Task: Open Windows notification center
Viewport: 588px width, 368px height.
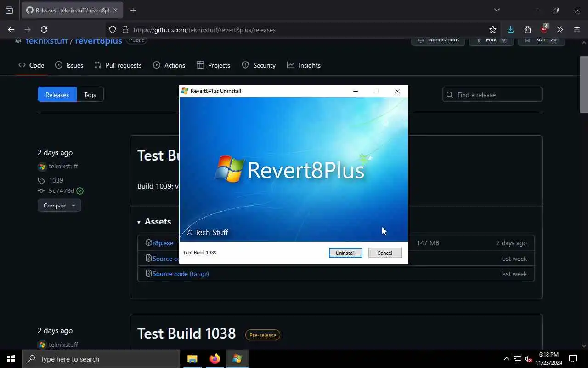Action: point(573,359)
